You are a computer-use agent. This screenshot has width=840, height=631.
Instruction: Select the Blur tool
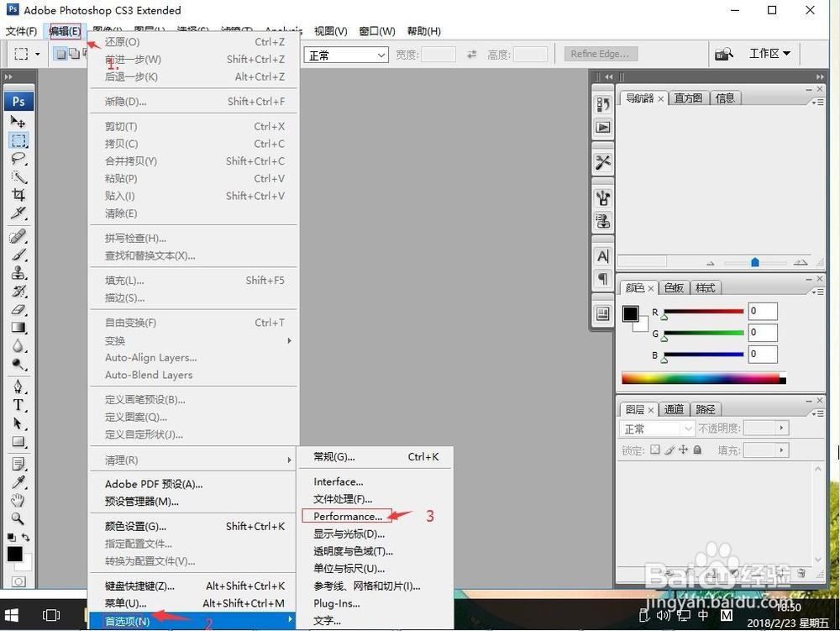(18, 346)
